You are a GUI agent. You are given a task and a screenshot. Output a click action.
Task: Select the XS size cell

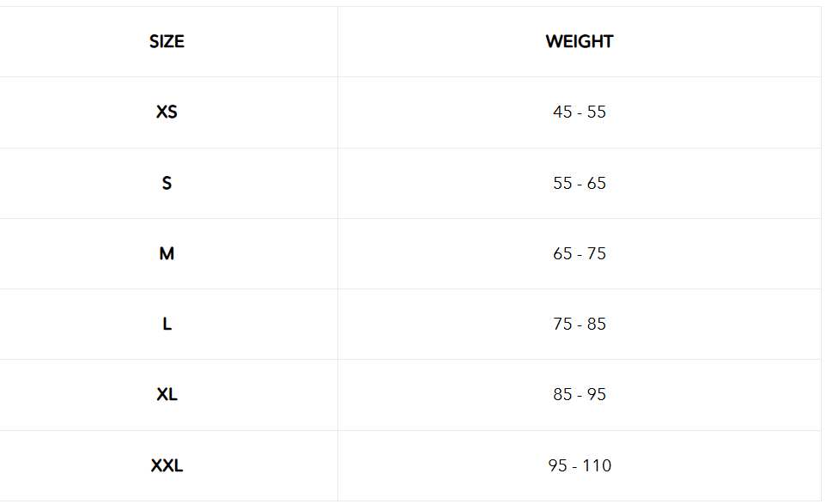pyautogui.click(x=167, y=112)
